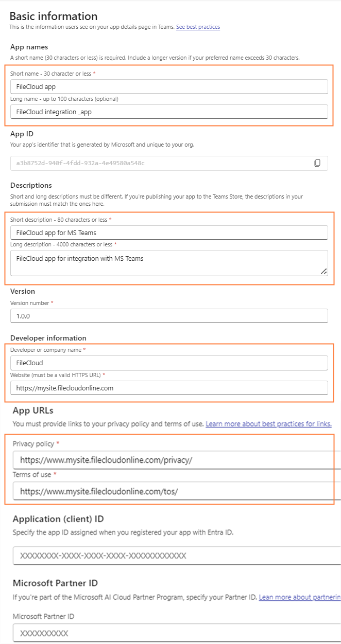Select the Developer information heading

pos(48,338)
